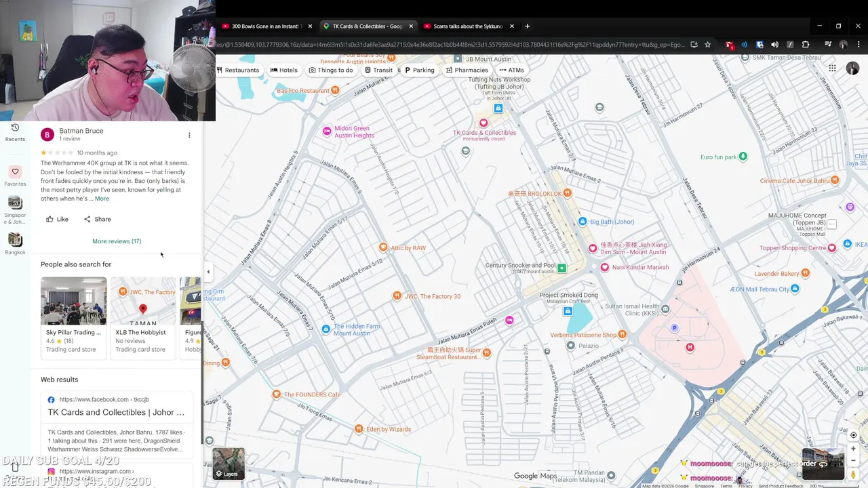The width and height of the screenshot is (868, 488).
Task: Expand the review with the More link
Action: (102, 199)
